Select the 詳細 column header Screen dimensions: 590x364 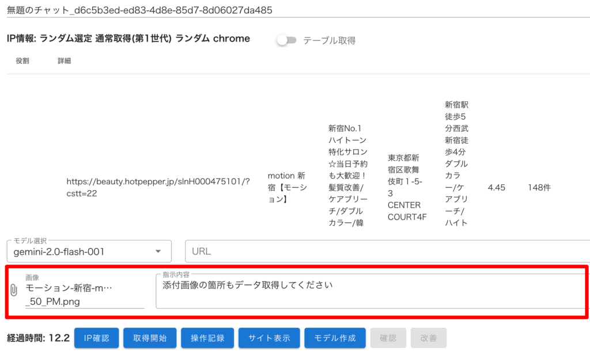pyautogui.click(x=64, y=60)
